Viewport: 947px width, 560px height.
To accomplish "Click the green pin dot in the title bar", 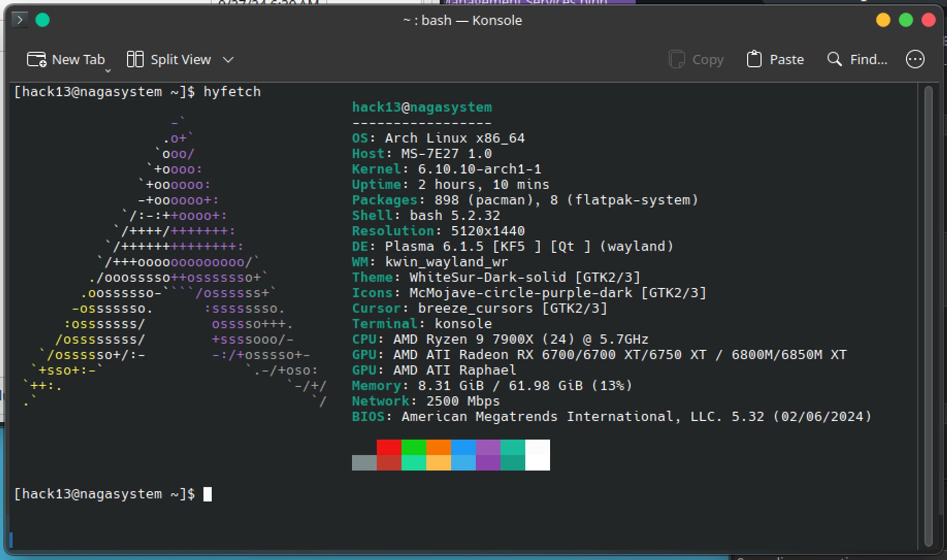I will (x=43, y=20).
